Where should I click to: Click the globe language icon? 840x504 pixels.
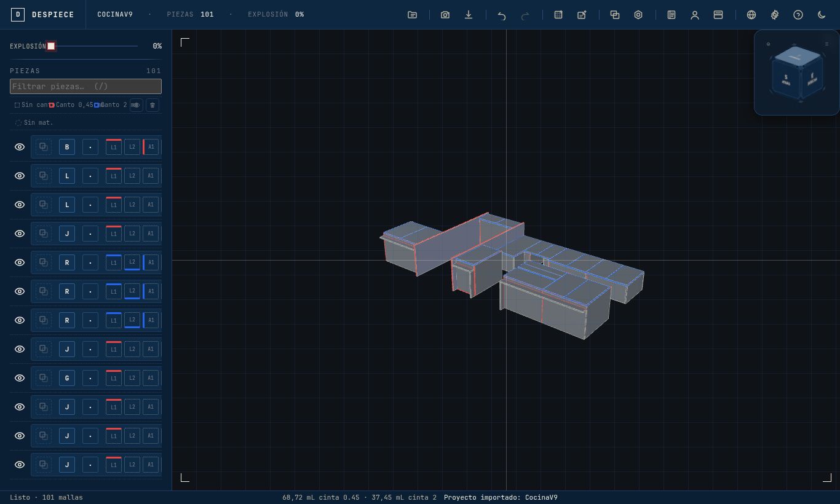point(751,15)
